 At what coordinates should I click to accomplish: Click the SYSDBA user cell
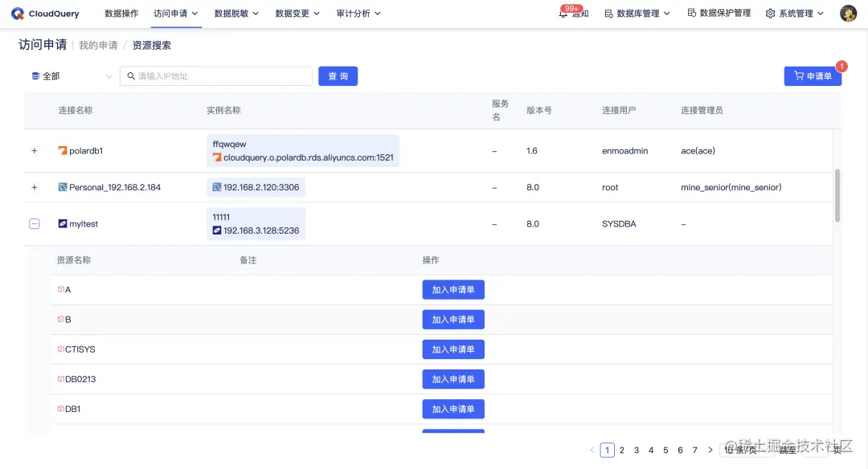pyautogui.click(x=619, y=223)
